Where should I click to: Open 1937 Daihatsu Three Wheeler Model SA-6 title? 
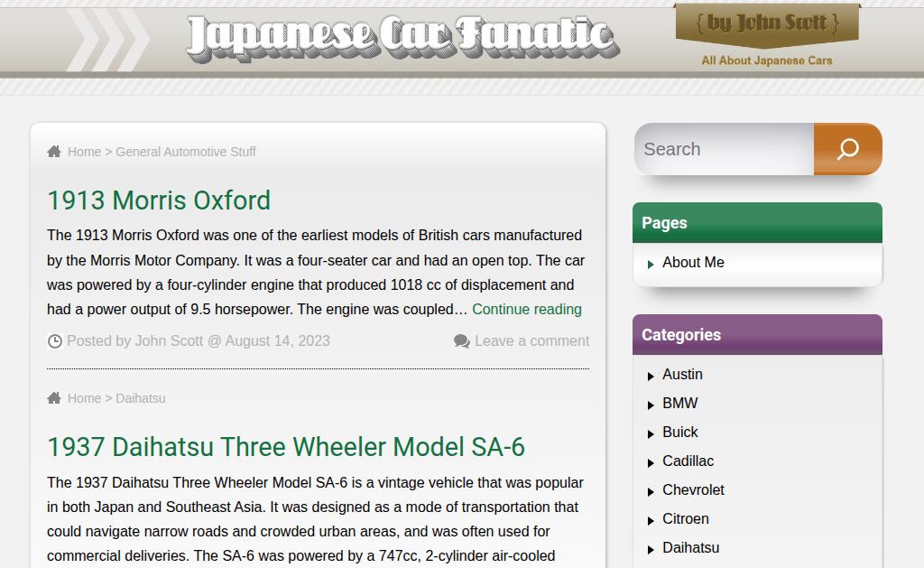pyautogui.click(x=286, y=447)
